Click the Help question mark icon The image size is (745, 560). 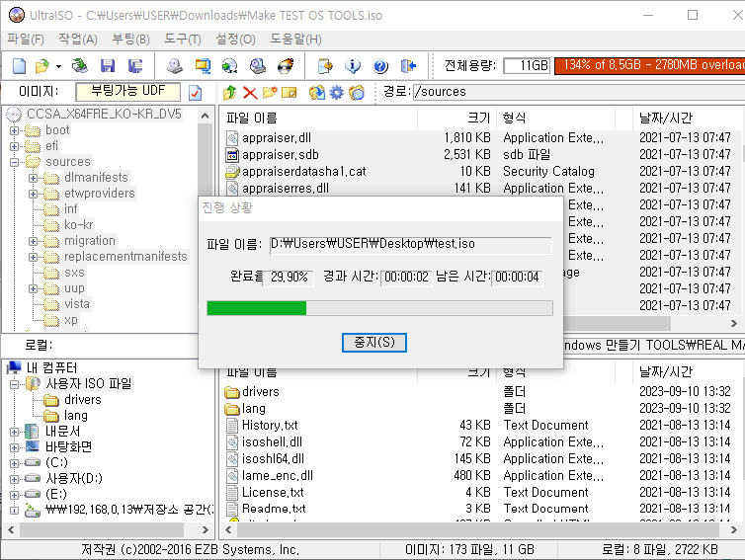[380, 65]
